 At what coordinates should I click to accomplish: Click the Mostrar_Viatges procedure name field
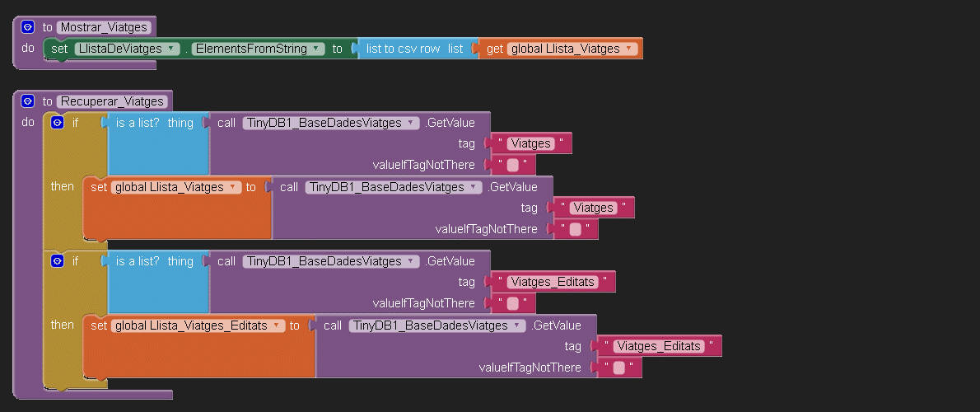click(x=104, y=27)
